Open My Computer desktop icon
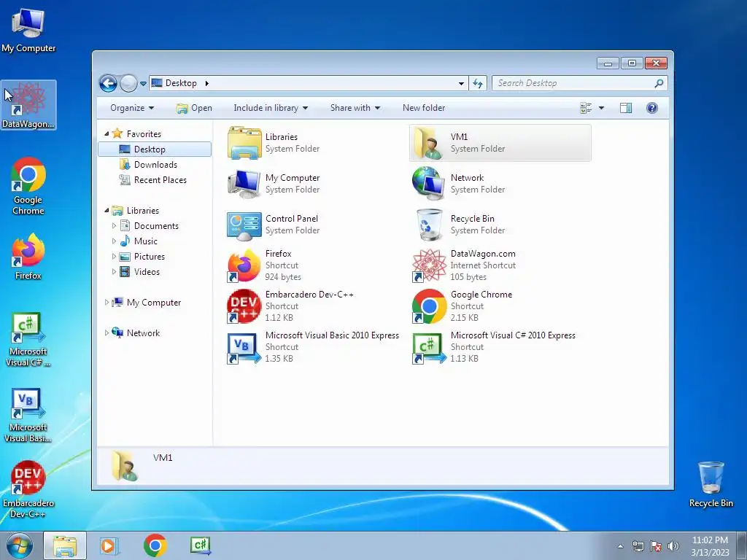747x560 pixels. (28, 29)
